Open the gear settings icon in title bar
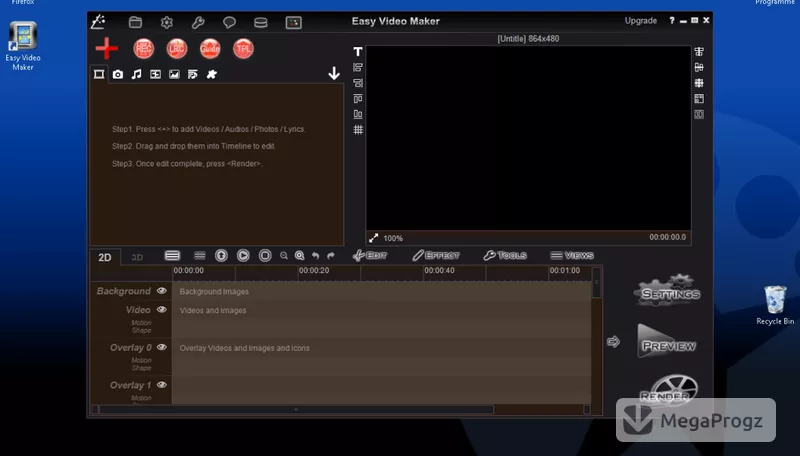This screenshot has height=456, width=800. pos(167,22)
